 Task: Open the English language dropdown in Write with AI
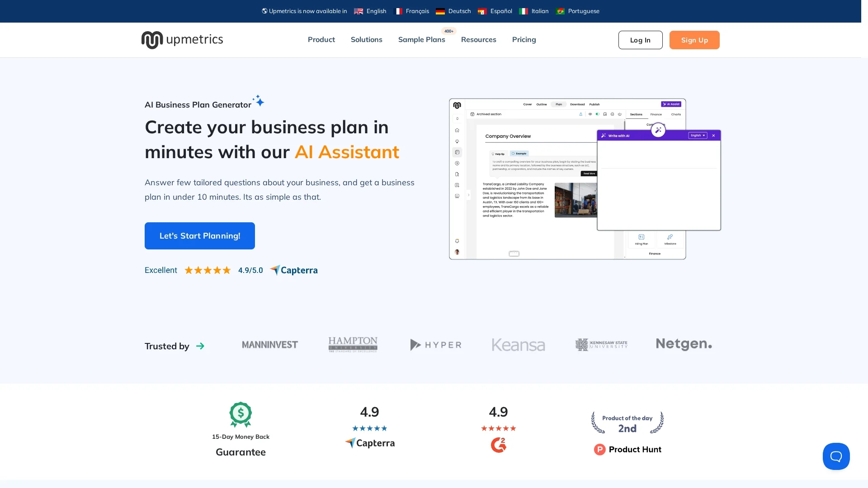pyautogui.click(x=698, y=136)
